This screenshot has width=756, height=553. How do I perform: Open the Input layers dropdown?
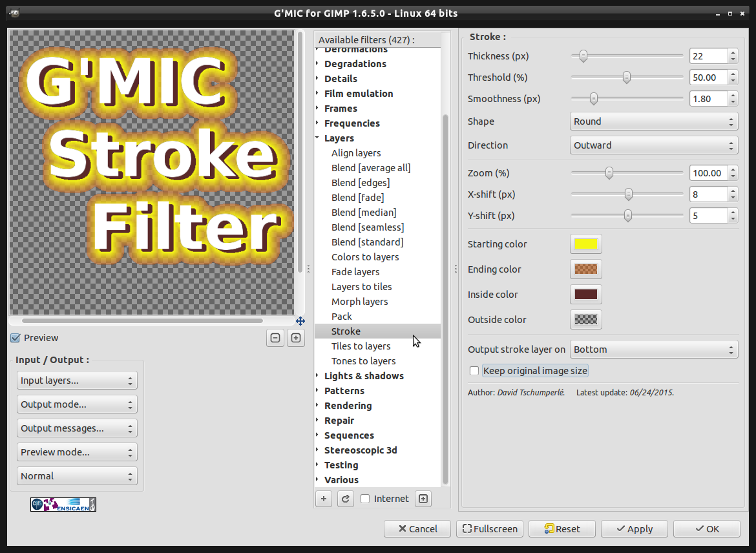(77, 380)
